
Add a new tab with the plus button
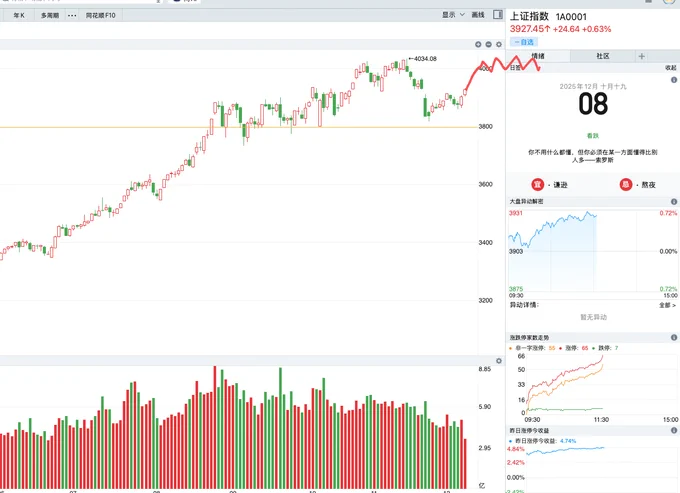pyautogui.click(x=642, y=56)
